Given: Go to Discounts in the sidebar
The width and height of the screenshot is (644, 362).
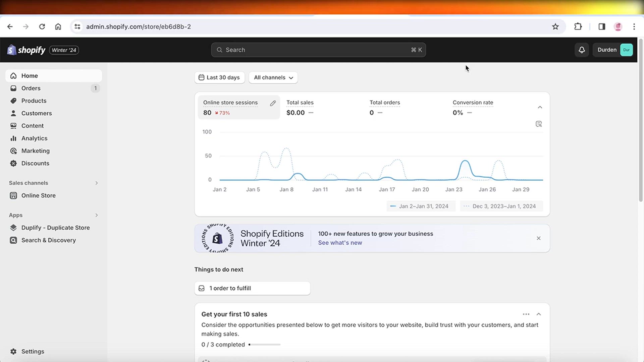Looking at the screenshot, I should click(54, 163).
